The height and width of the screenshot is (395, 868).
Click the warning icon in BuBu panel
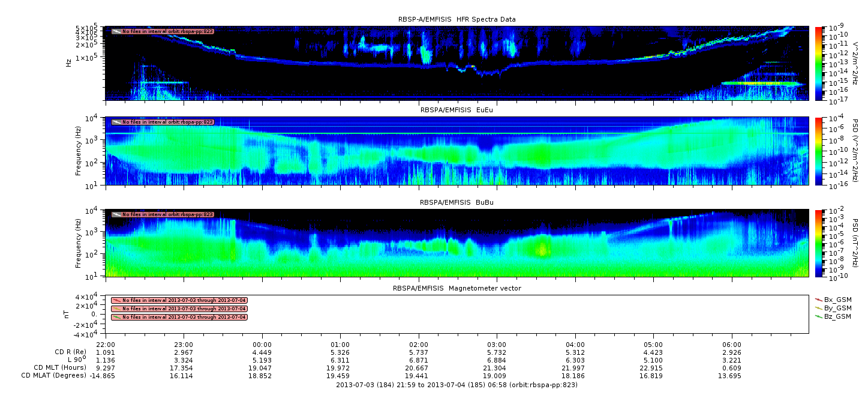[x=116, y=214]
